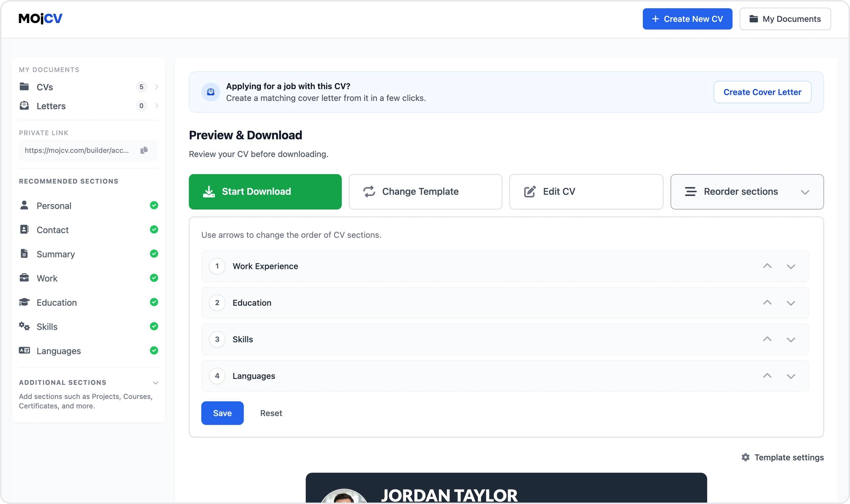Copy the private link with copy icon
This screenshot has width=850, height=504.
tap(144, 150)
